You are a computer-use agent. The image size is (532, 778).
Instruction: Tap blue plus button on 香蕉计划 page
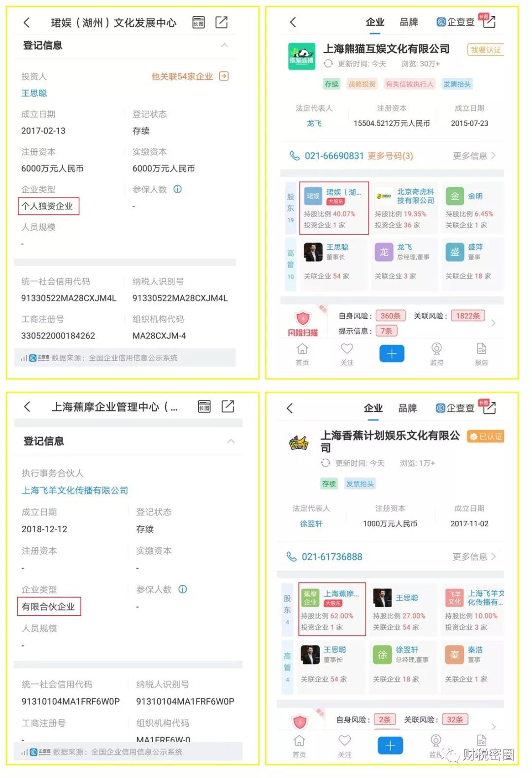tap(390, 745)
